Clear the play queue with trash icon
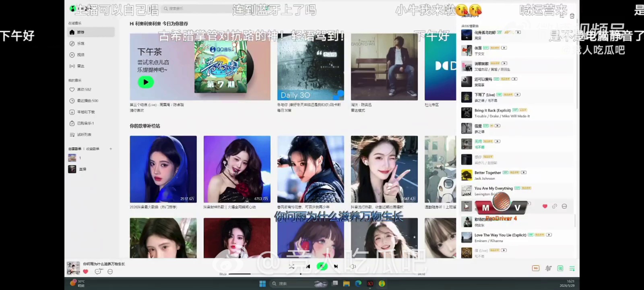644x290 pixels. [x=572, y=16]
